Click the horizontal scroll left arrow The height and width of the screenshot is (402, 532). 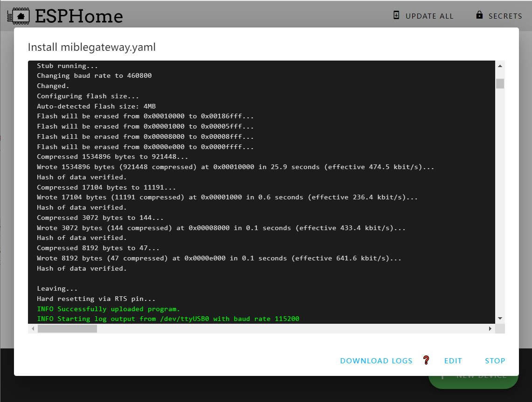pos(33,328)
